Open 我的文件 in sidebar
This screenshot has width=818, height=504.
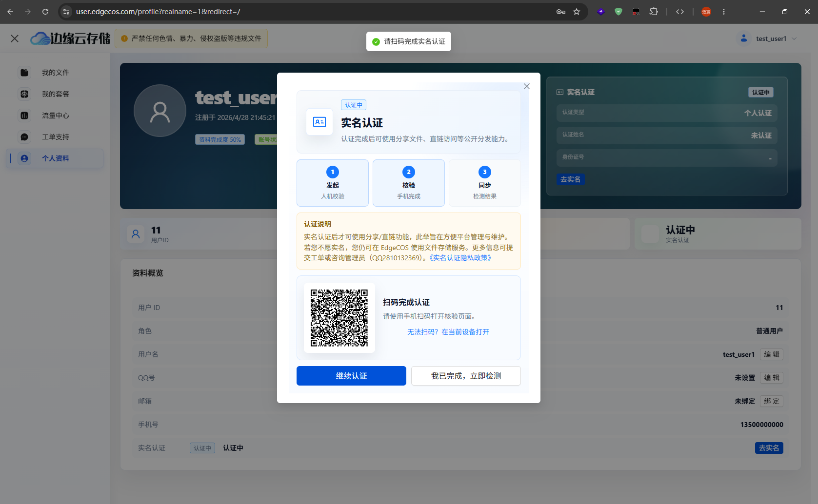tap(55, 73)
